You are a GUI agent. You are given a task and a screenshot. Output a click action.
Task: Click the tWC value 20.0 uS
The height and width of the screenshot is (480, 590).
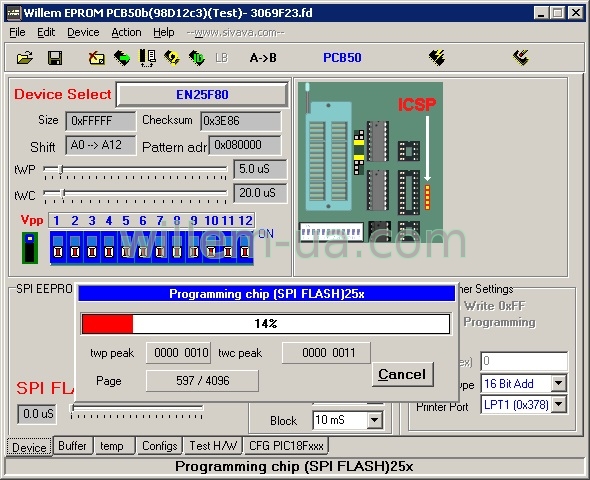tap(260, 193)
